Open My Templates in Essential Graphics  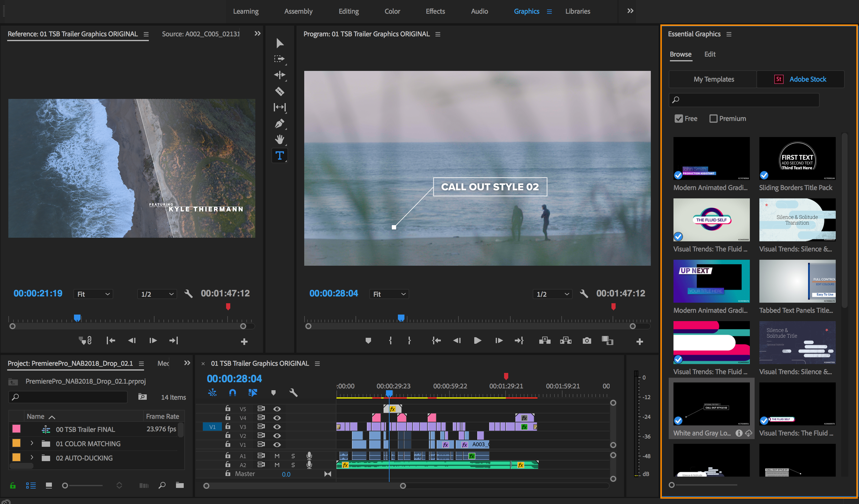(x=713, y=79)
